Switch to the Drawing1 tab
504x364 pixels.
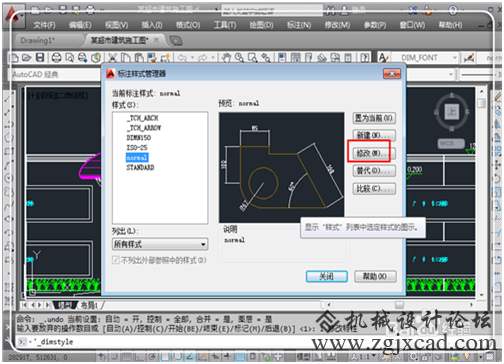pyautogui.click(x=38, y=40)
